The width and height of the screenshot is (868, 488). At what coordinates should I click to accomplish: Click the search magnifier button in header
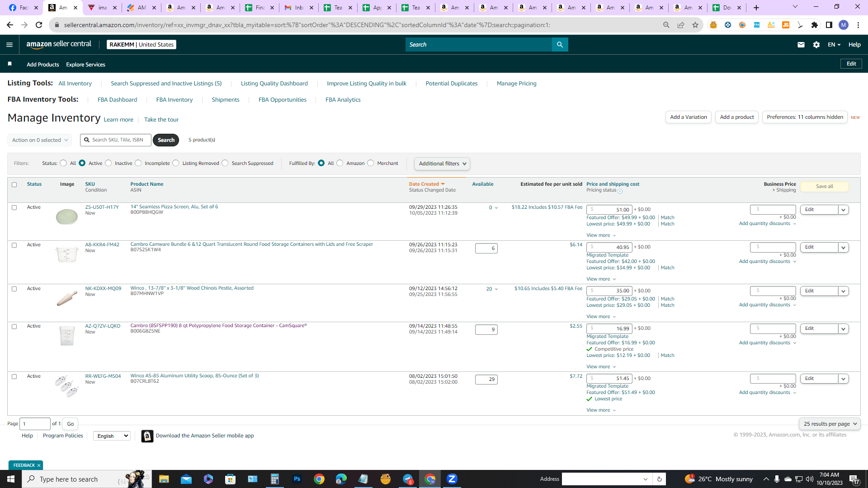tap(560, 44)
